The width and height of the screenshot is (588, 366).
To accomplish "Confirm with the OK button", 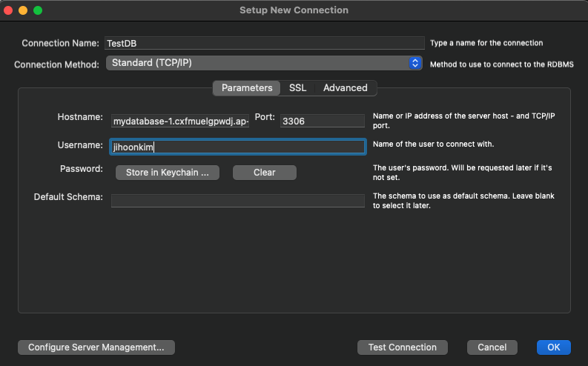I will (x=553, y=347).
